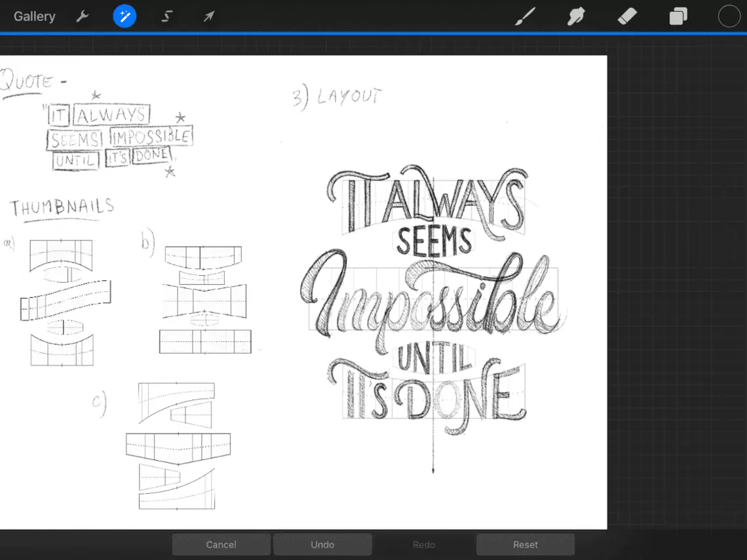This screenshot has height=560, width=747.
Task: Return to the Gallery
Action: click(x=35, y=16)
